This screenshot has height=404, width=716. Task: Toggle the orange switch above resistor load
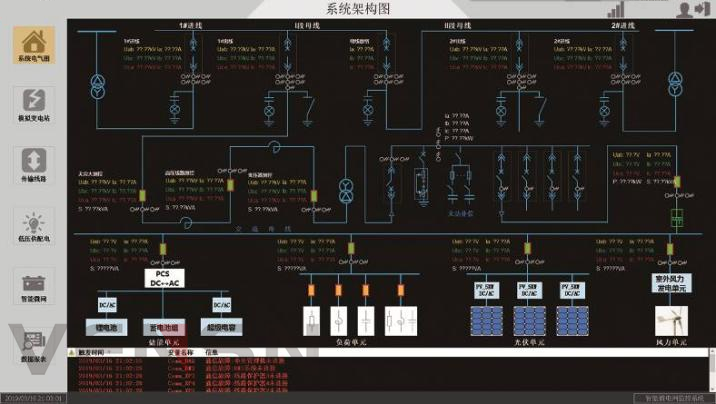pos(311,290)
